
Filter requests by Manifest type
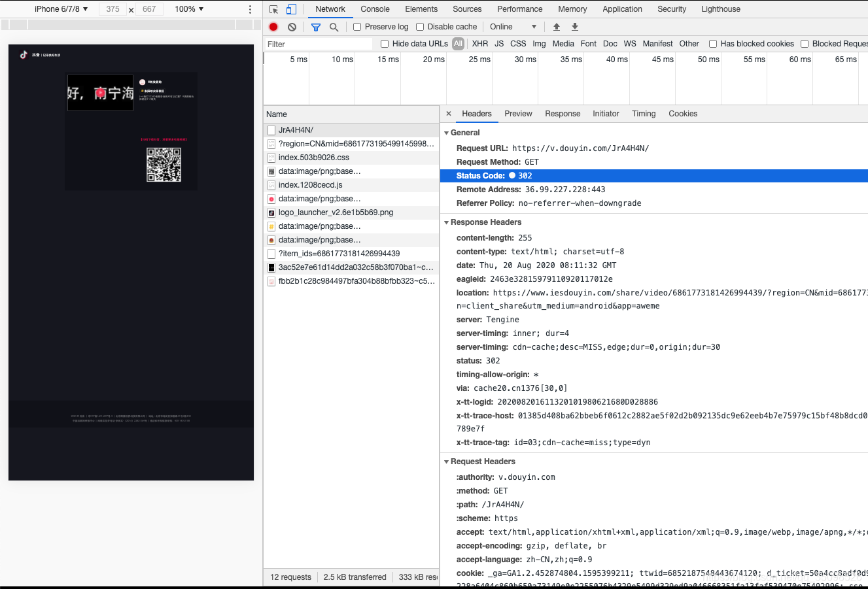tap(657, 44)
